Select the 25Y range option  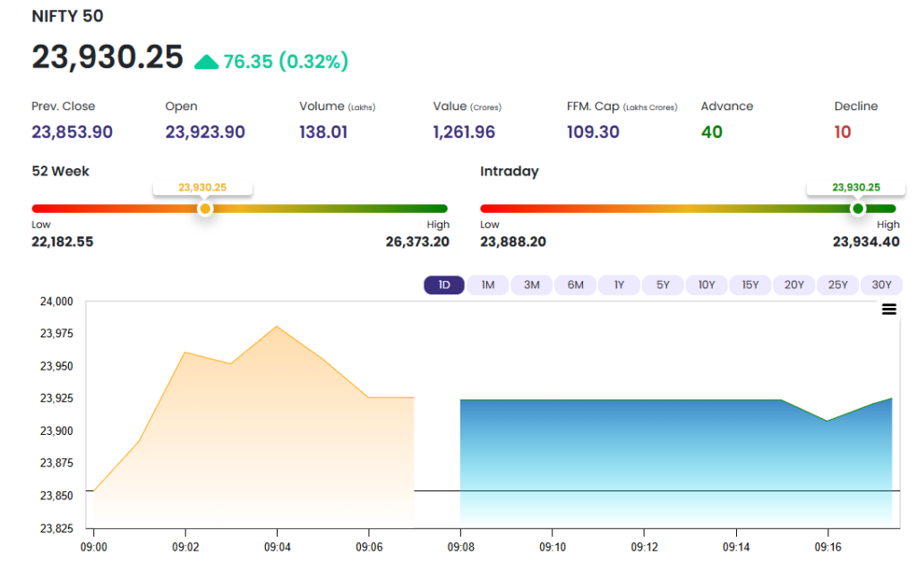tap(837, 285)
